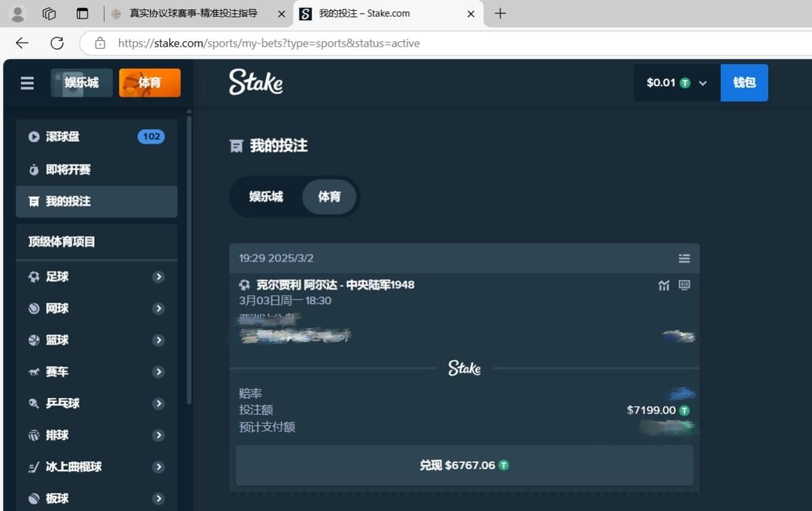812x511 pixels.
Task: Open the browser profile avatar
Action: pos(18,14)
